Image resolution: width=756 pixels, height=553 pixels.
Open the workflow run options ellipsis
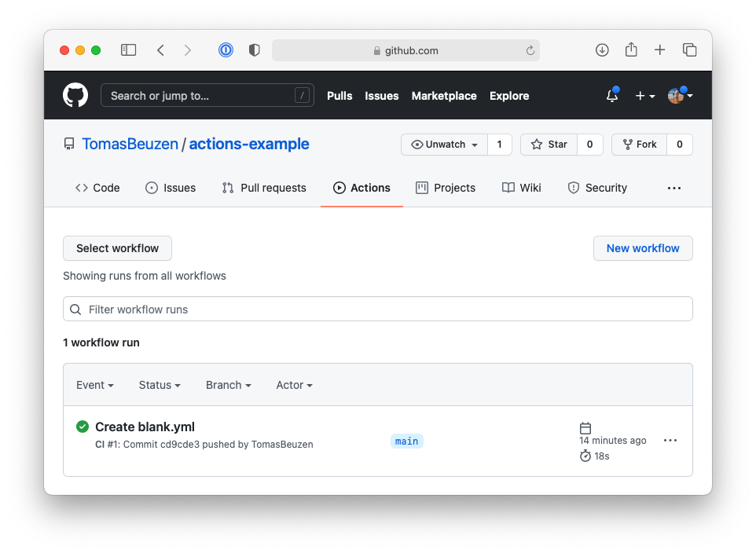pos(670,440)
